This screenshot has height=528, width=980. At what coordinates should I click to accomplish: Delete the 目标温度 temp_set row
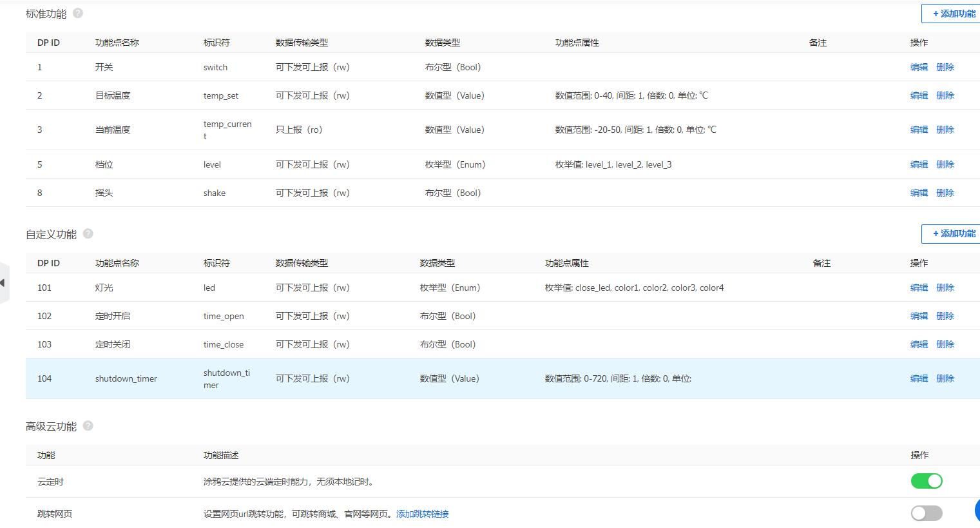click(945, 95)
